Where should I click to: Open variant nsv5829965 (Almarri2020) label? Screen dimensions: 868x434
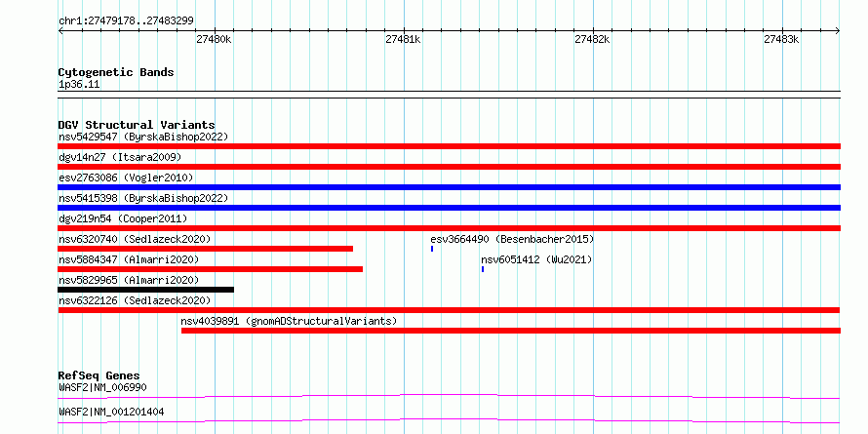pyautogui.click(x=129, y=280)
